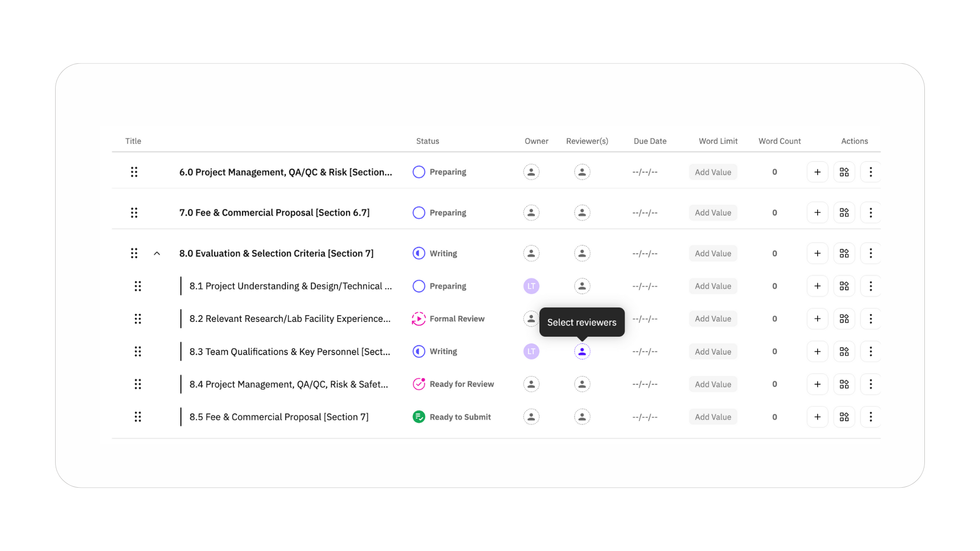This screenshot has width=980, height=551.
Task: Click Add Value word limit for row 8.3
Action: point(713,352)
